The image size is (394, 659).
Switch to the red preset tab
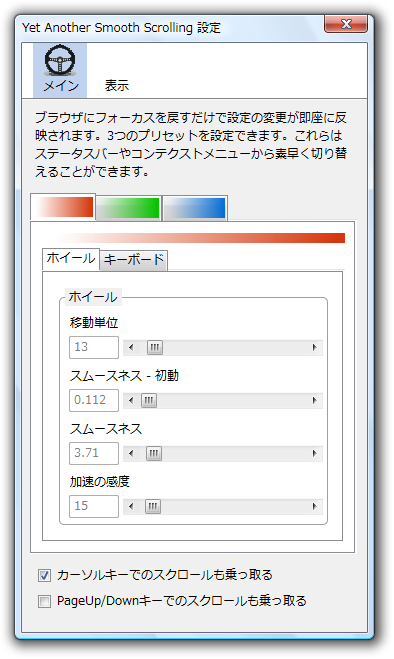(x=63, y=207)
